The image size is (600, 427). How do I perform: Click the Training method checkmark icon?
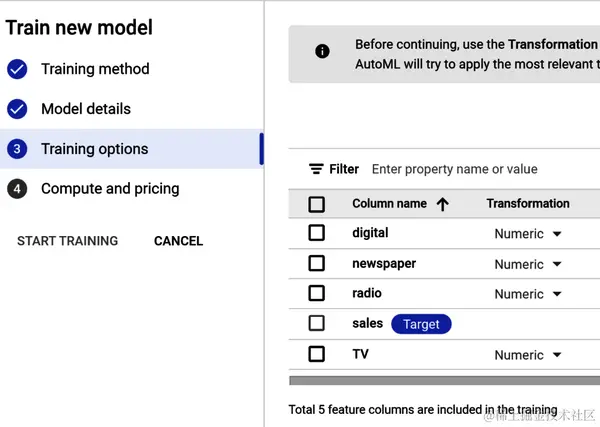[17, 69]
